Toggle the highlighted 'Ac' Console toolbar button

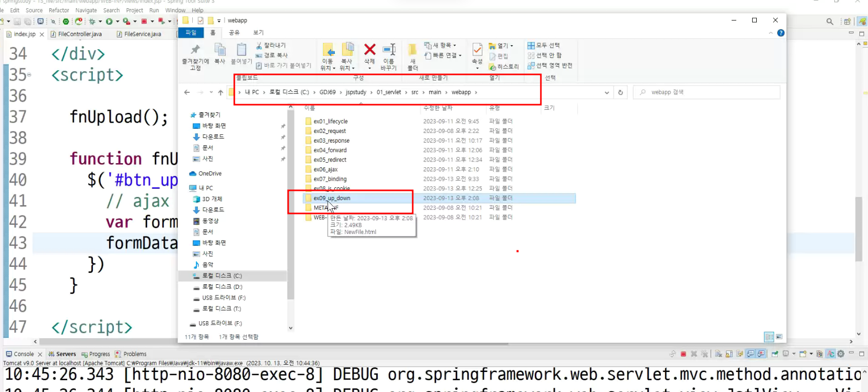click(831, 354)
